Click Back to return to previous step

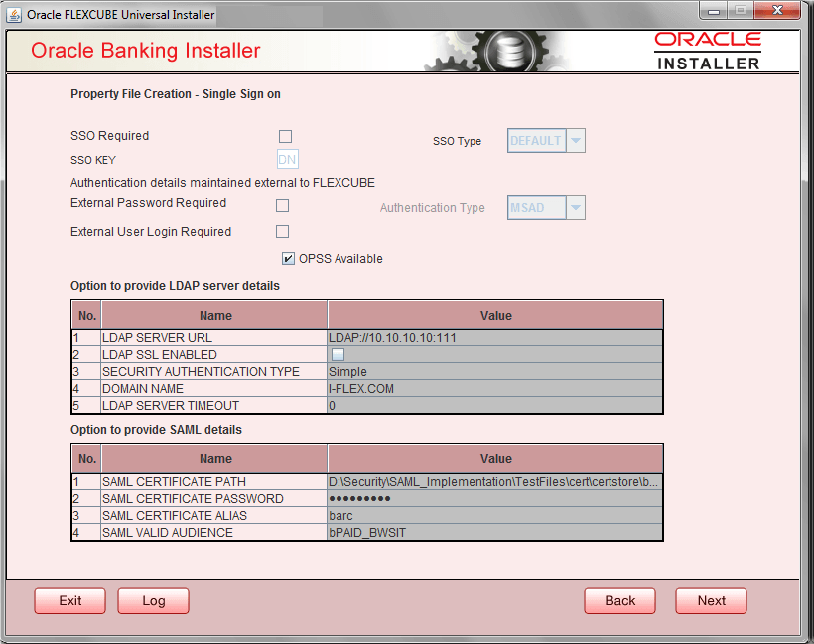click(619, 600)
